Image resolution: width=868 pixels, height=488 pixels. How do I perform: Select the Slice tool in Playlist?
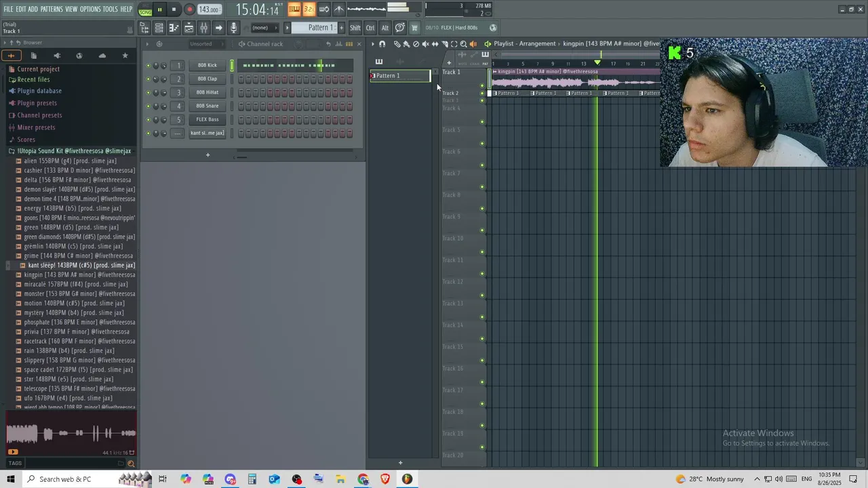445,44
